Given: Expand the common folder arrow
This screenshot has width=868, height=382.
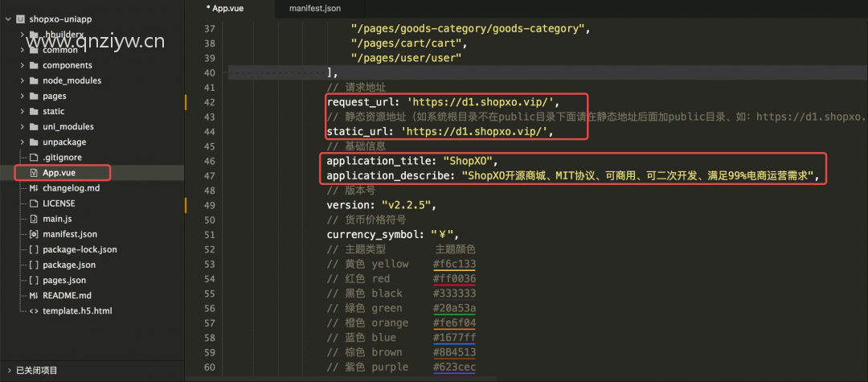Looking at the screenshot, I should point(23,50).
